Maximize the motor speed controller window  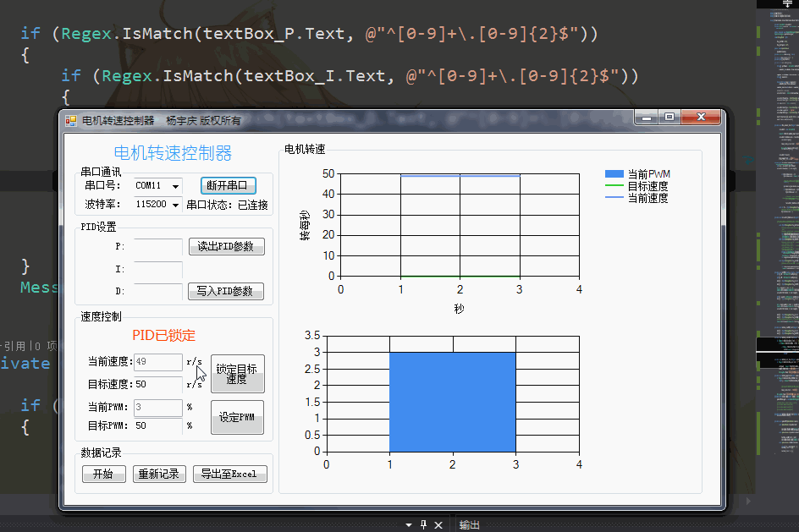[x=670, y=118]
